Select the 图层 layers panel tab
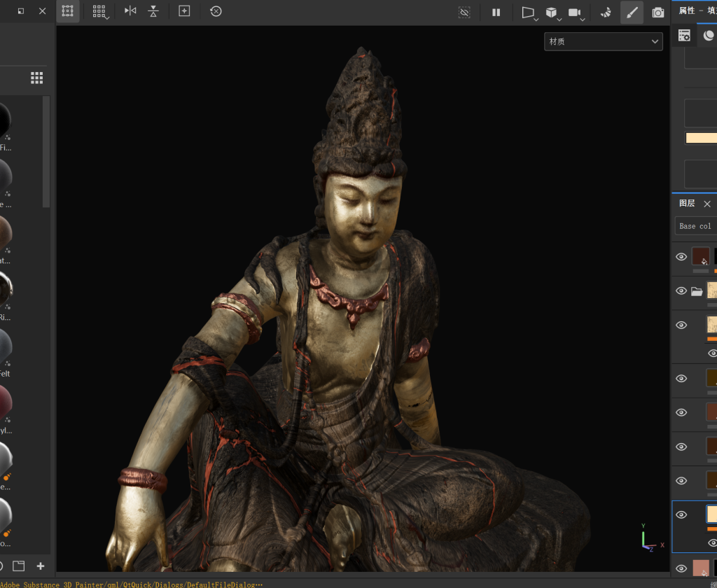This screenshot has width=717, height=588. pos(687,204)
